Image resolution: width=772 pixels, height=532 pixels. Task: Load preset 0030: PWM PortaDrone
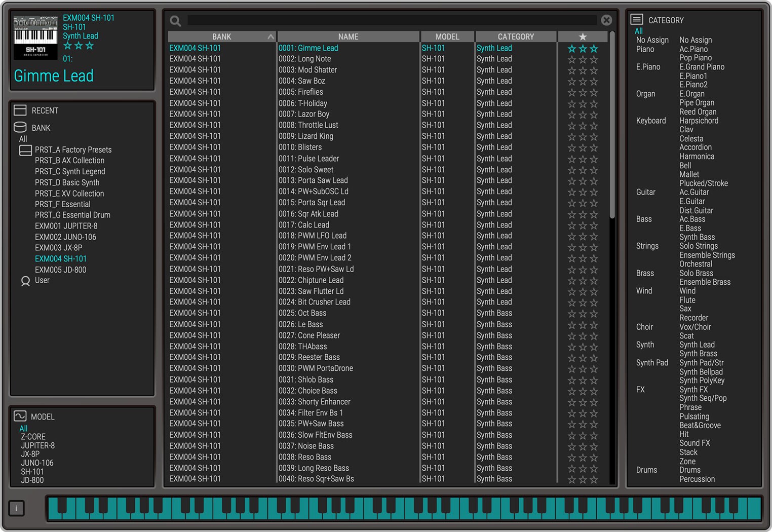(x=316, y=368)
